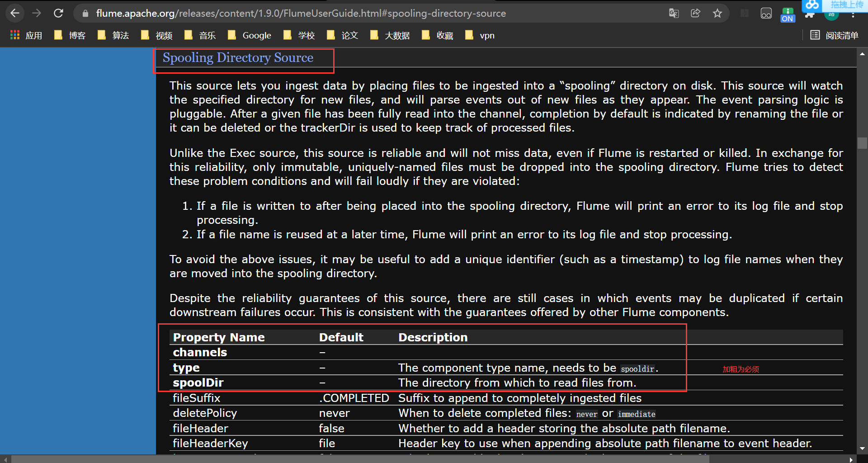The image size is (868, 463).
Task: Open the 算法 bookmark folder
Action: tap(113, 35)
